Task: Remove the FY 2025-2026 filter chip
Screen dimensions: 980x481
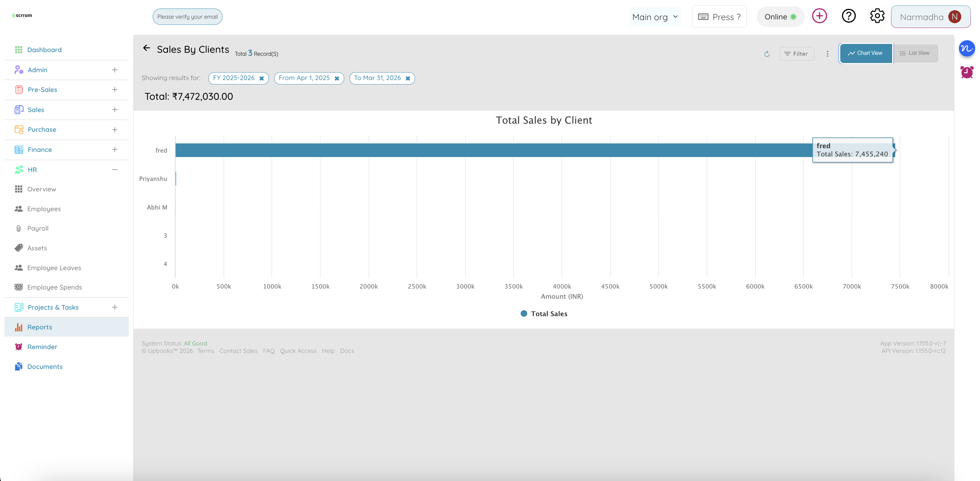Action: click(262, 78)
